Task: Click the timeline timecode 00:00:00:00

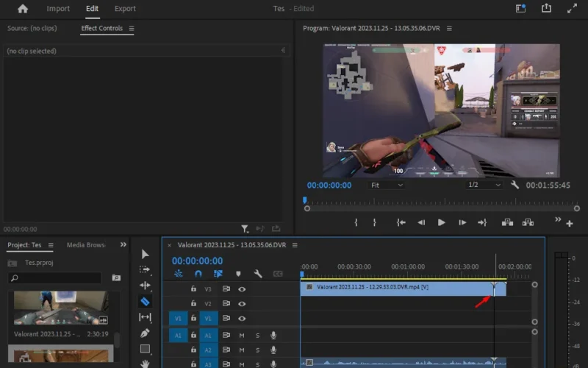Action: point(197,261)
